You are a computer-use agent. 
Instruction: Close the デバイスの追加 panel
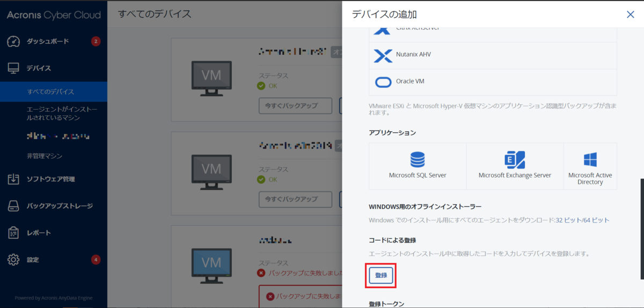click(x=630, y=15)
